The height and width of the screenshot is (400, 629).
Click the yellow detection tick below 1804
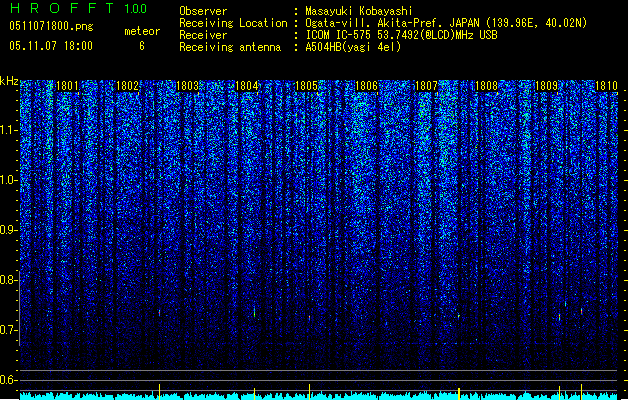coord(254,393)
